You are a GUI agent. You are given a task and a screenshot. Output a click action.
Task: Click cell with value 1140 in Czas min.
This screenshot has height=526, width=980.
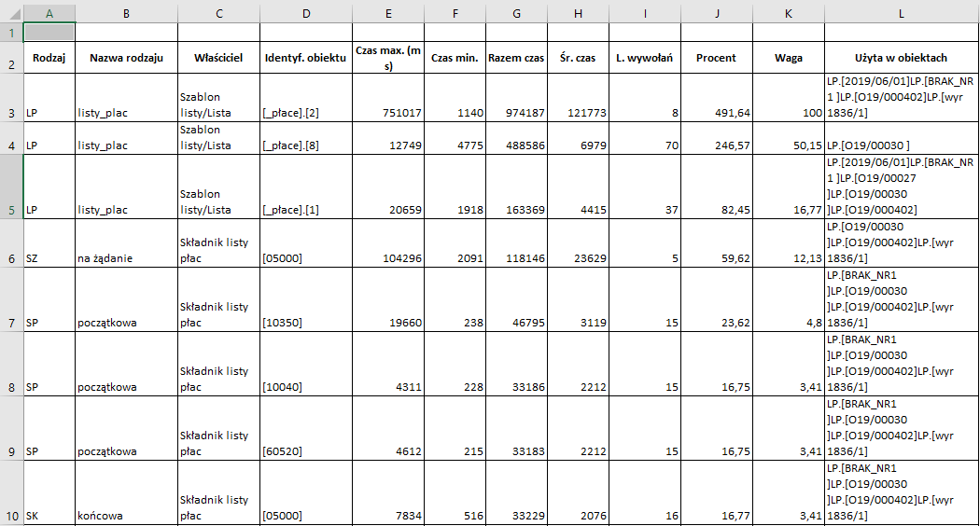(x=455, y=97)
